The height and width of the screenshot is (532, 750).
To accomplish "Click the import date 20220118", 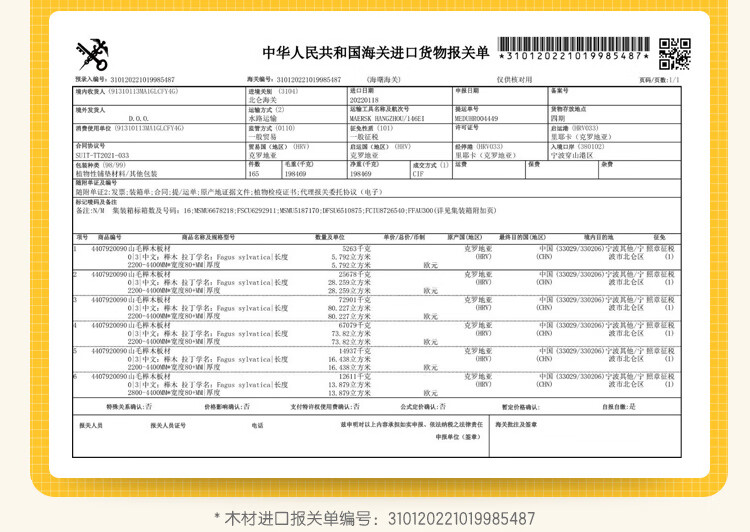I will click(x=364, y=100).
